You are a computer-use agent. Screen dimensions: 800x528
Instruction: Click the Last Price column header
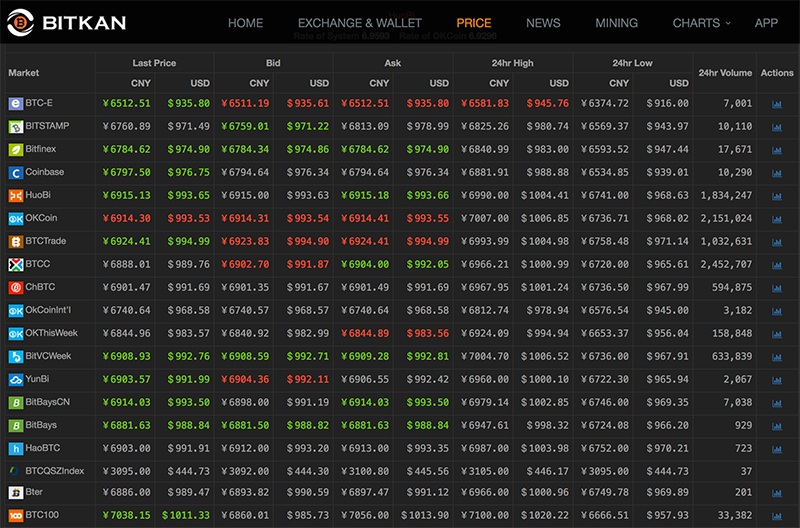pos(154,63)
